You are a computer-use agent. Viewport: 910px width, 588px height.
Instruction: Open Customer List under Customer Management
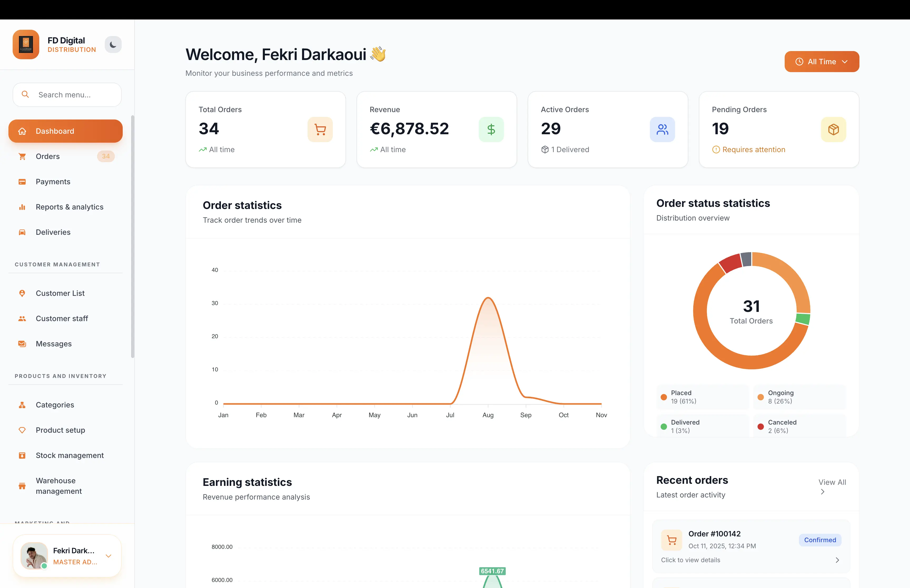coord(60,293)
